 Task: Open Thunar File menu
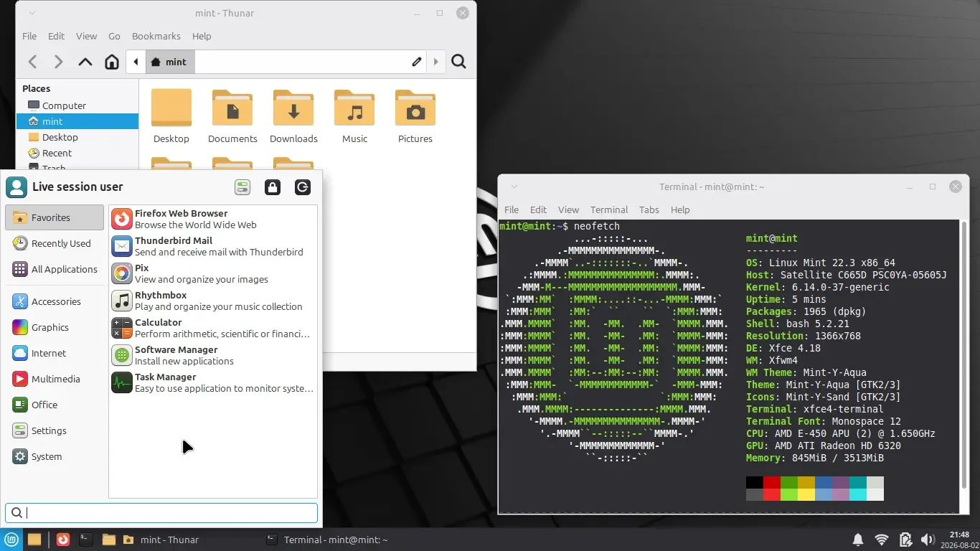[29, 36]
